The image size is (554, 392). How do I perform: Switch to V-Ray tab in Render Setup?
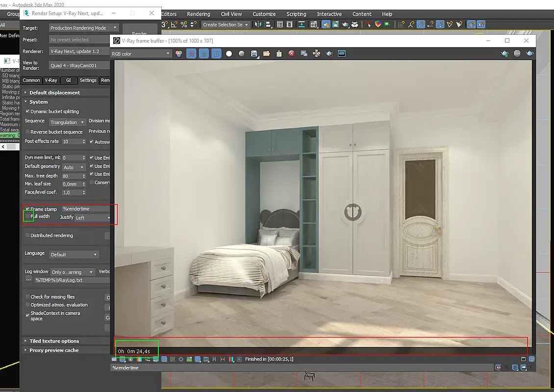pyautogui.click(x=51, y=80)
